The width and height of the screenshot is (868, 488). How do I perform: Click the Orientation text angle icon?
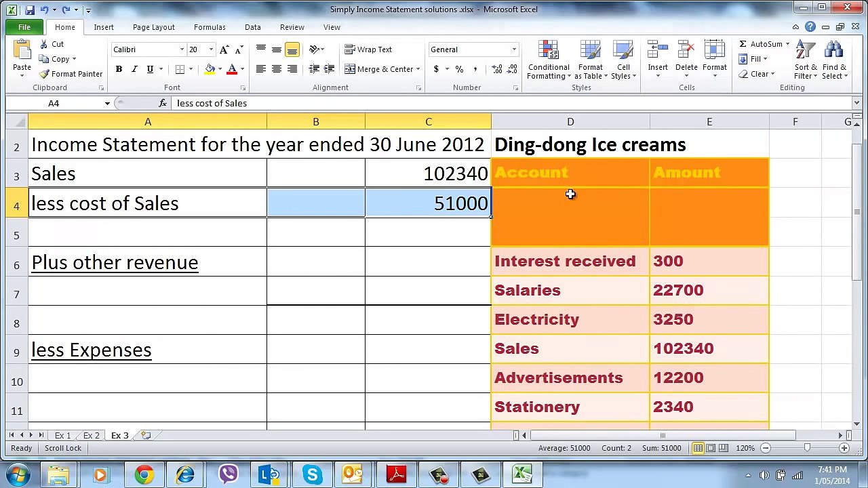314,49
